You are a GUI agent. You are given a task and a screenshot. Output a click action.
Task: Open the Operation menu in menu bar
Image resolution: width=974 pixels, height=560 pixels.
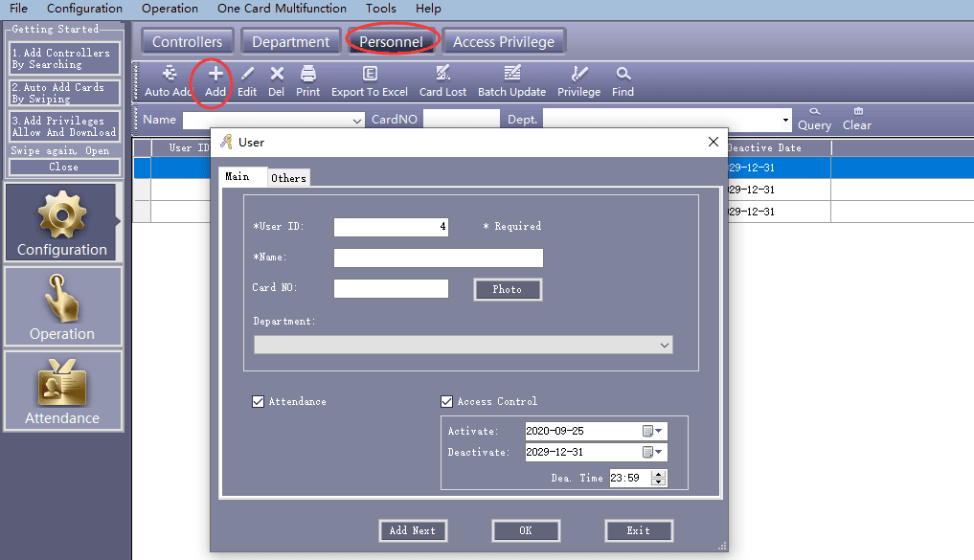tap(170, 8)
